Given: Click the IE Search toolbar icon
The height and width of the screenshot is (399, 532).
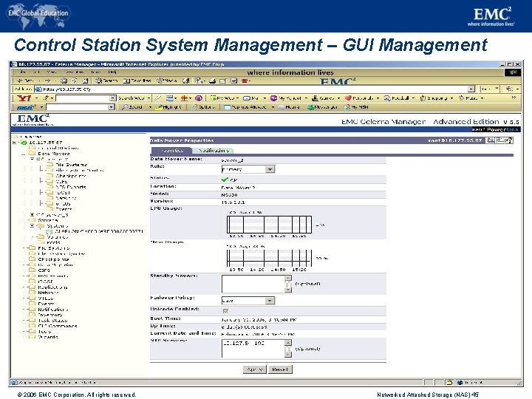Looking at the screenshot, I should (99, 80).
